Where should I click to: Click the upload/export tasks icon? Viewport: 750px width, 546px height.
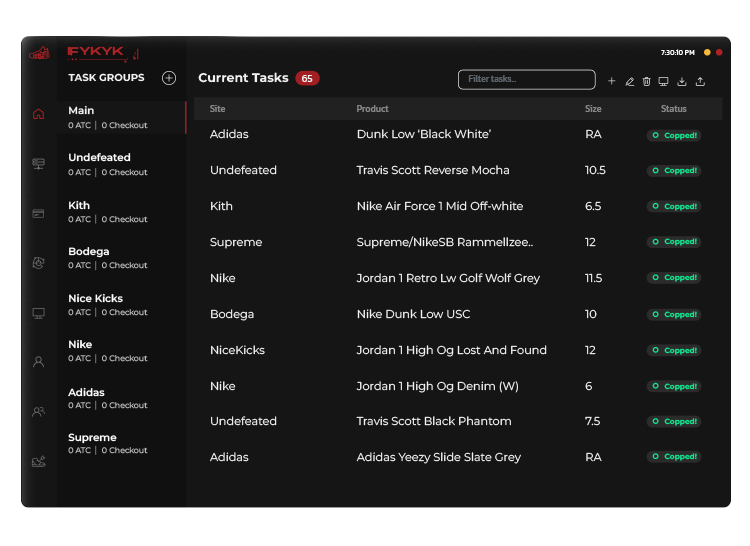pos(700,81)
